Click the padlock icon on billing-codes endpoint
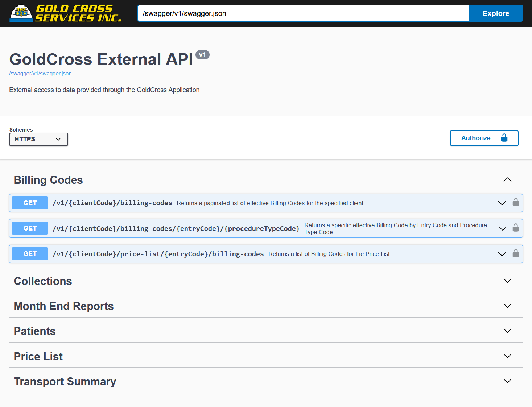532x407 pixels. coord(516,203)
